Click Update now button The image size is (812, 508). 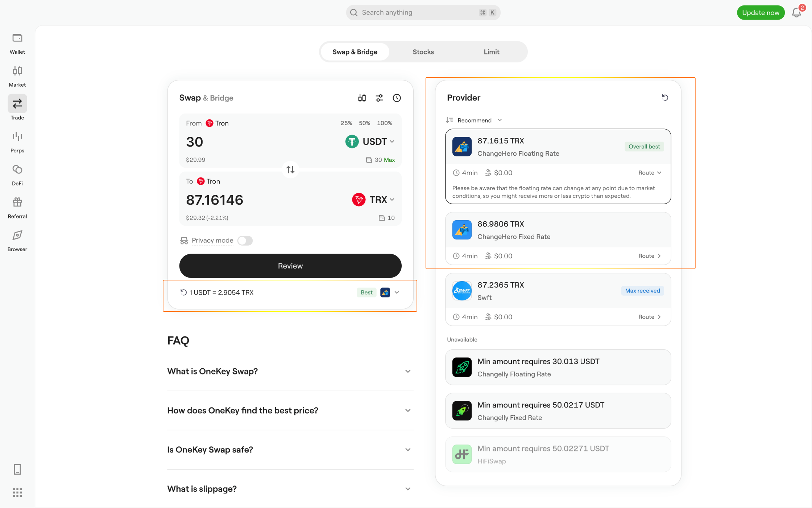pos(761,13)
